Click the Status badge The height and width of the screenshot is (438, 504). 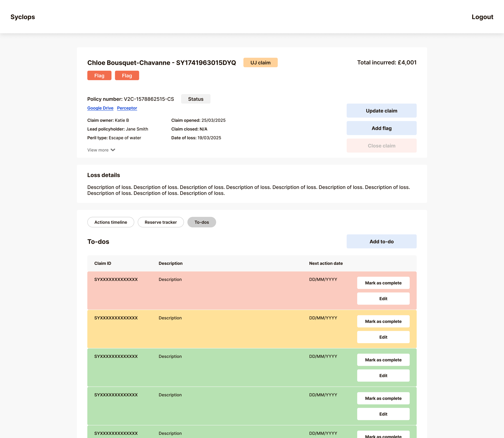(196, 99)
